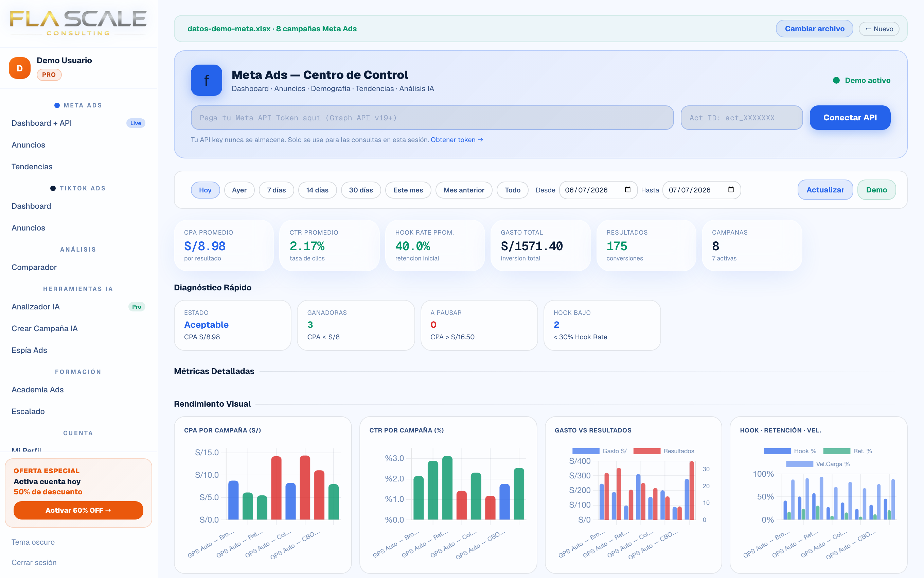Click the Hasta date input
Screen dimensions: 924x578
[x=702, y=190]
